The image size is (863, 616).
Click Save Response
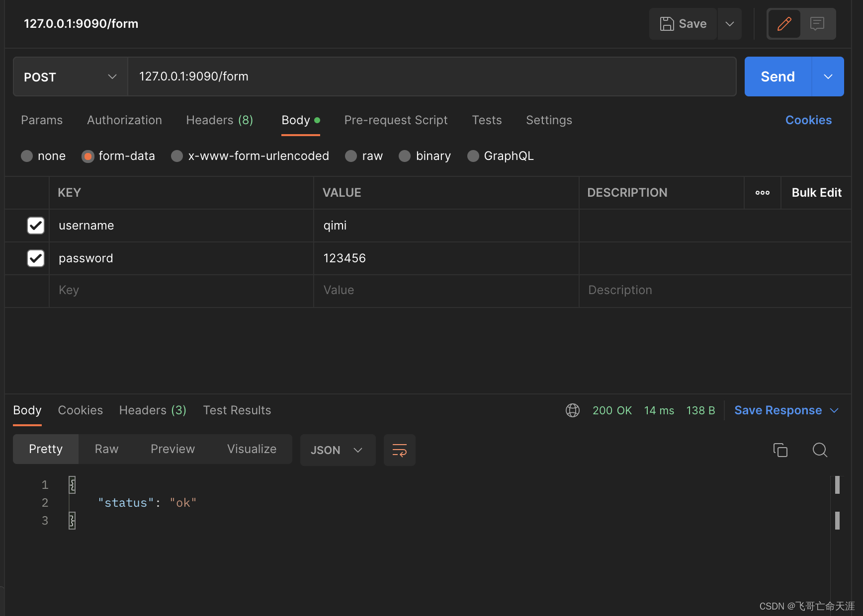pyautogui.click(x=778, y=410)
